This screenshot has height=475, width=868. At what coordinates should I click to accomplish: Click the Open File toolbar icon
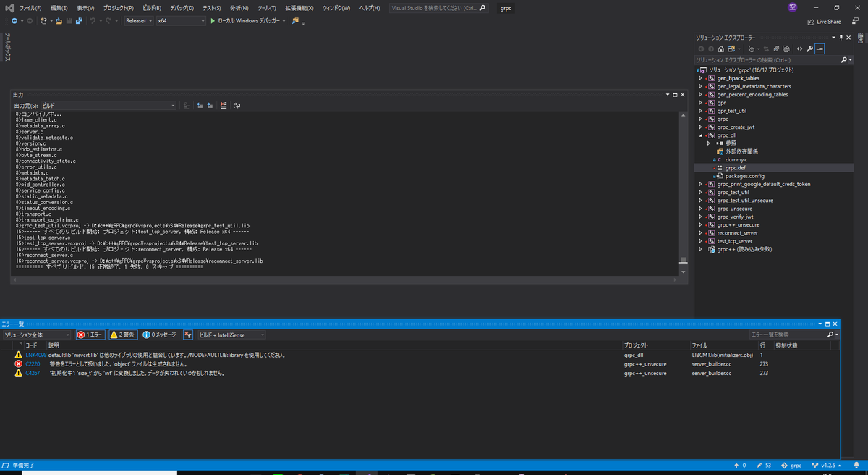tap(59, 21)
